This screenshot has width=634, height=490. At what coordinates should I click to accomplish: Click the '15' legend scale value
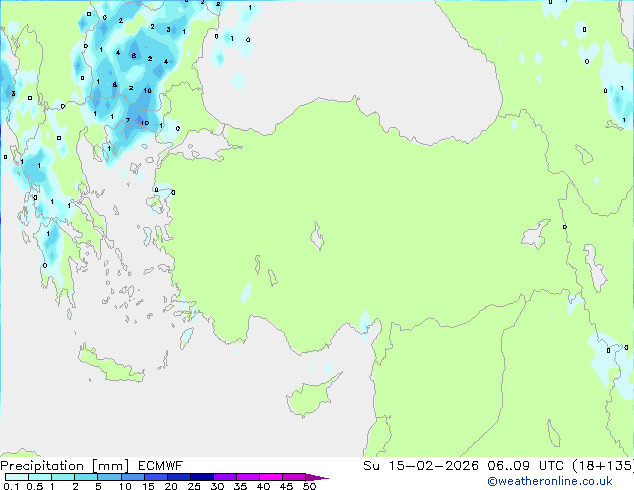(x=148, y=486)
